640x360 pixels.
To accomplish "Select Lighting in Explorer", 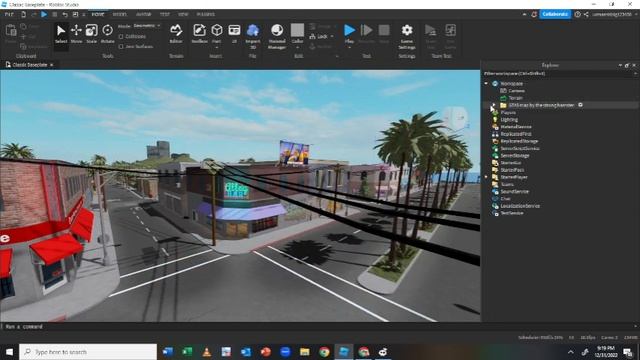I will tap(509, 120).
